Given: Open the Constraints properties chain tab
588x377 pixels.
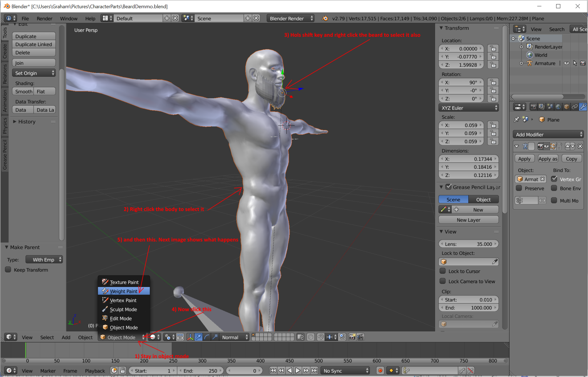Looking at the screenshot, I should (574, 107).
